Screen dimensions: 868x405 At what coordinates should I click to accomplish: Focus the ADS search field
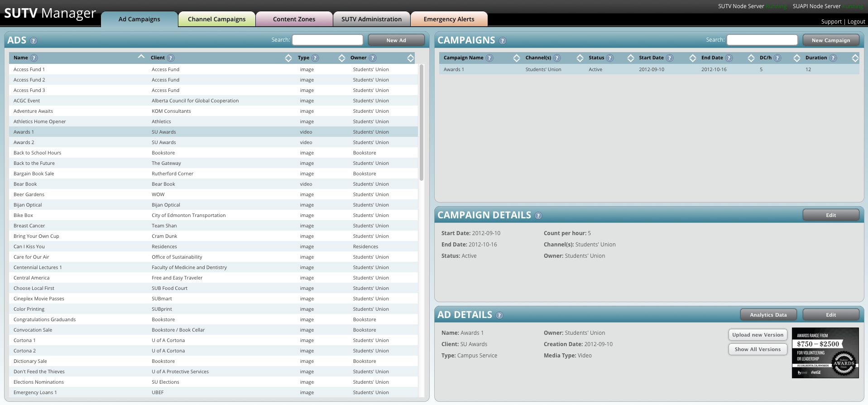(x=328, y=40)
